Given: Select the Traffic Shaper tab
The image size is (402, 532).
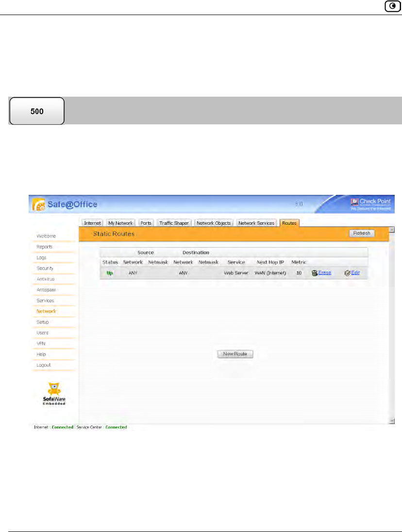Looking at the screenshot, I should (174, 223).
